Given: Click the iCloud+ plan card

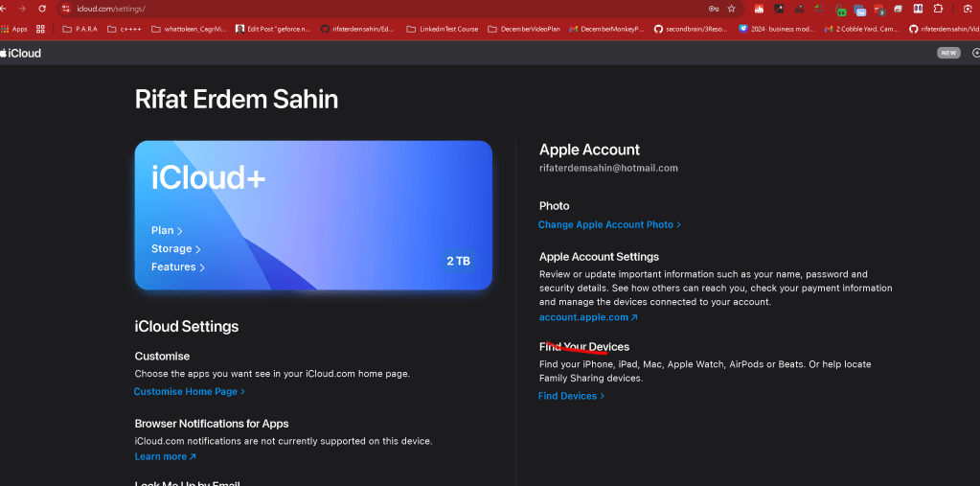Looking at the screenshot, I should click(x=313, y=215).
